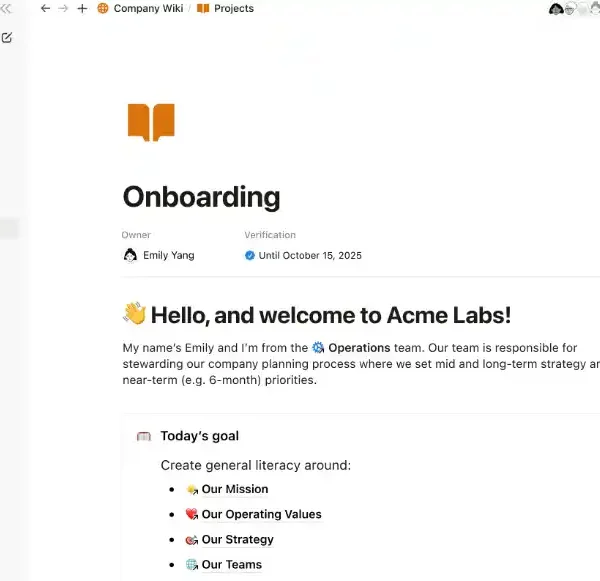This screenshot has height=581, width=600.
Task: Add a new tab with plus icon
Action: [82, 8]
